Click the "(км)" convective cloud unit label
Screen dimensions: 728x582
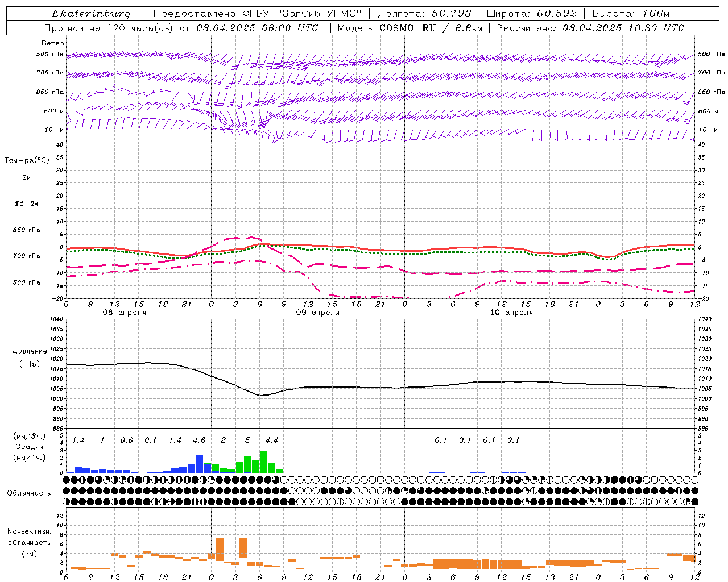[29, 554]
